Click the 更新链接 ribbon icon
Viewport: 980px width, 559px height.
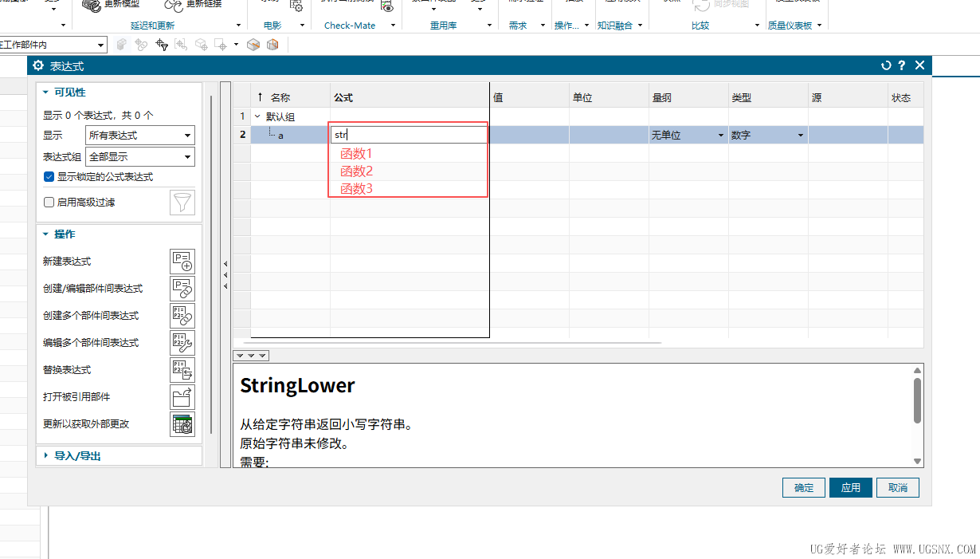(173, 4)
